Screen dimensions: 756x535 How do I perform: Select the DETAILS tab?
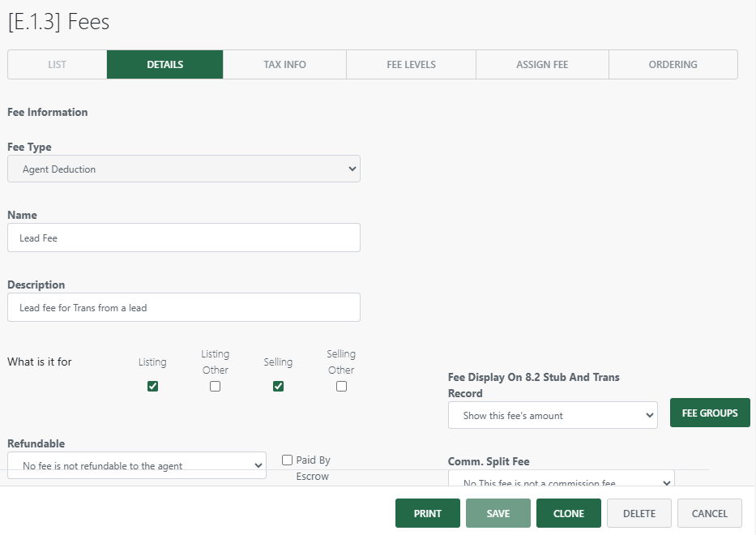click(164, 64)
